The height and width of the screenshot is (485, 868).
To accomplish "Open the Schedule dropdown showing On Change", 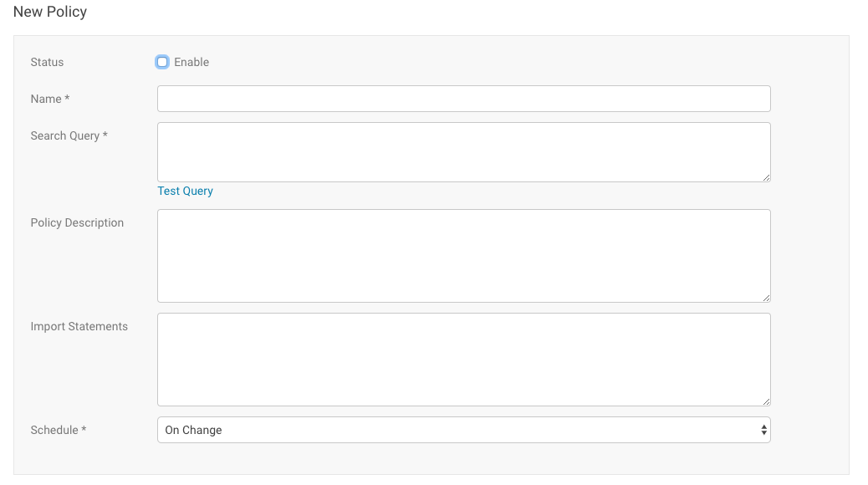I will (x=463, y=430).
